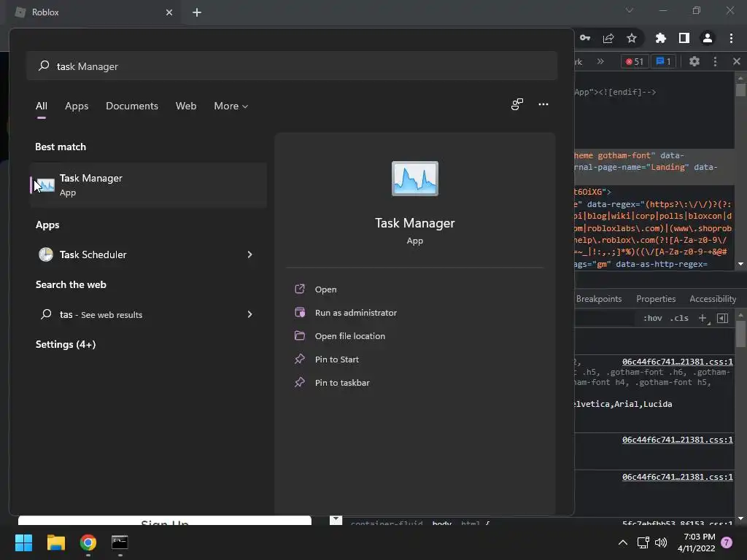
Task: Open clock showing 7:03 PM 4/11/2022
Action: (x=697, y=542)
